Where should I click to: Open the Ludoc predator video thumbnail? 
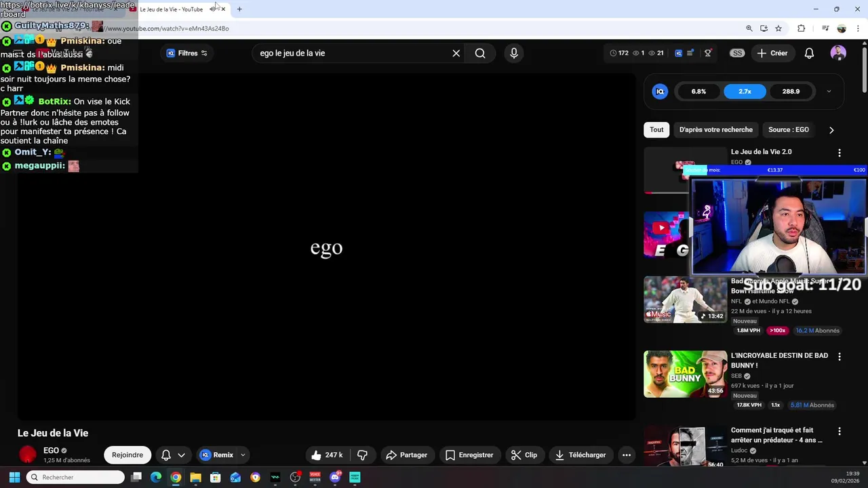point(685,447)
